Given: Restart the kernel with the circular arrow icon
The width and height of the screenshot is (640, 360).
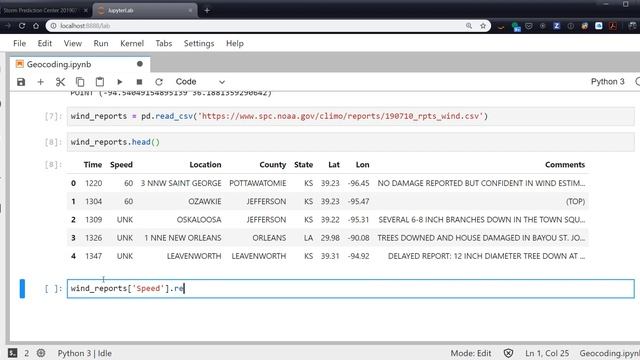Looking at the screenshot, I should (159, 82).
